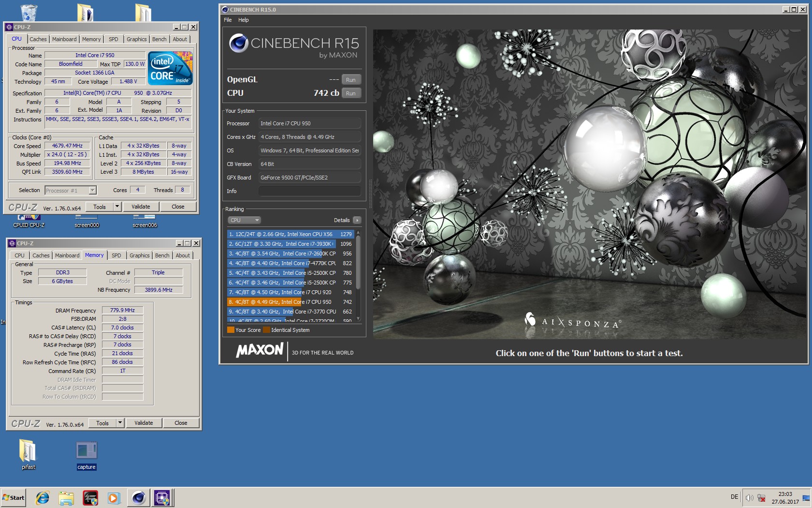The height and width of the screenshot is (508, 812).
Task: Switch to Memory tab in upper CPU-Z
Action: [91, 39]
